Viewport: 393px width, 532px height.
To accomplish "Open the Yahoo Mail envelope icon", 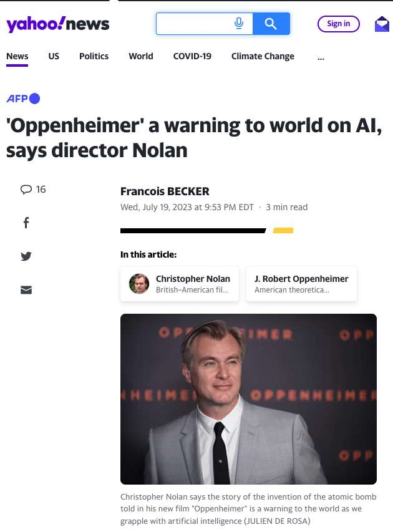I will [382, 24].
